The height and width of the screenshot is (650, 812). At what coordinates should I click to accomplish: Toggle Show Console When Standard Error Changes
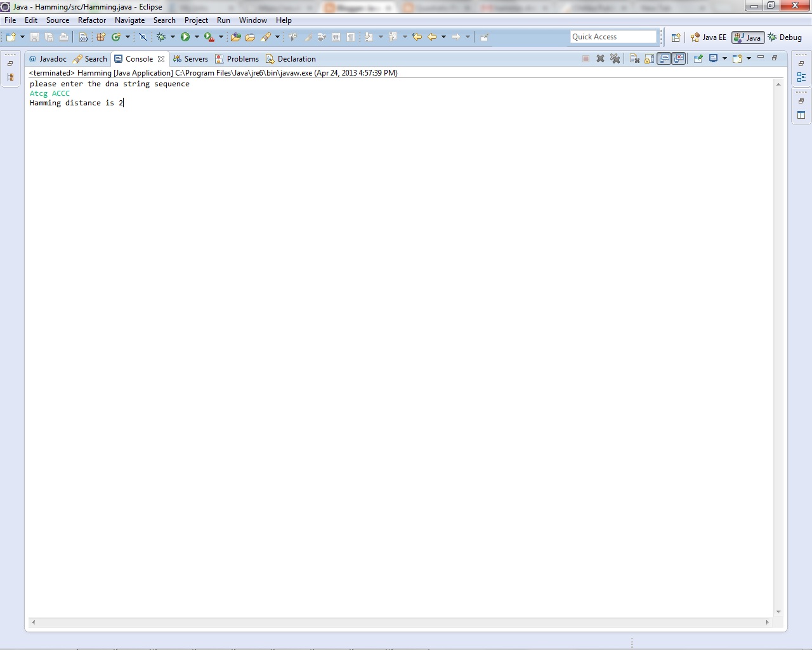pos(678,58)
